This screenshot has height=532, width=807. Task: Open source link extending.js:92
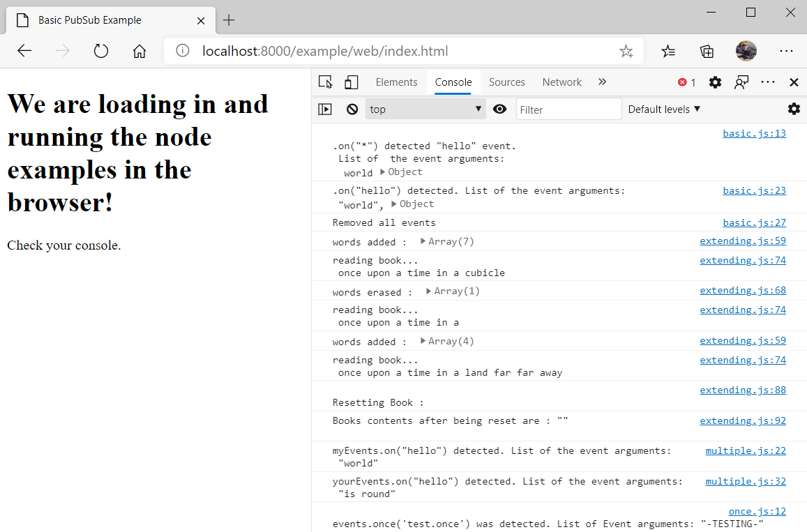coord(743,420)
